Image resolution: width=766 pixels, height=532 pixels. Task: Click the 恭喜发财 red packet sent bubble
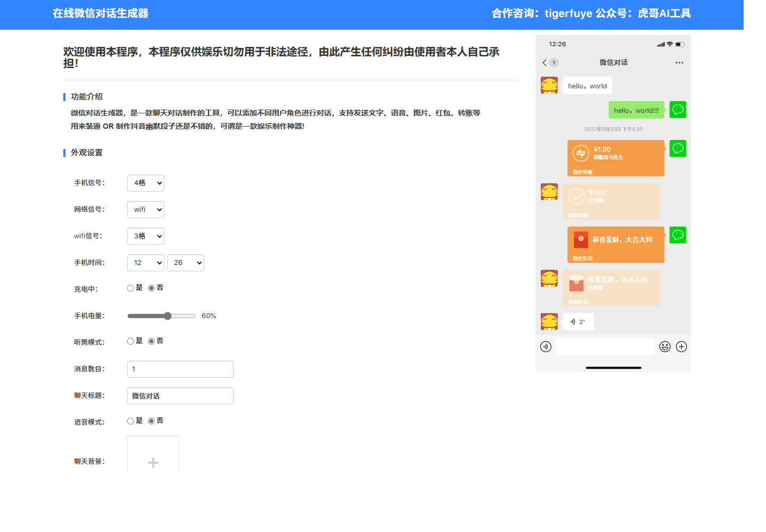(616, 245)
